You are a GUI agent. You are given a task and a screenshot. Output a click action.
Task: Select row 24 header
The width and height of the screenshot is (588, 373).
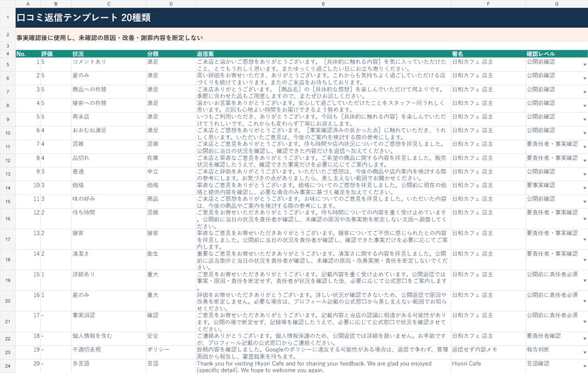(8, 366)
